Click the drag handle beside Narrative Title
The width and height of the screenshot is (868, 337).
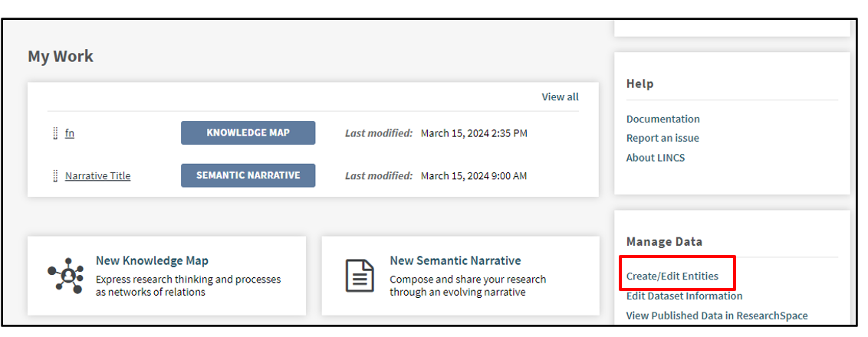[x=55, y=176]
